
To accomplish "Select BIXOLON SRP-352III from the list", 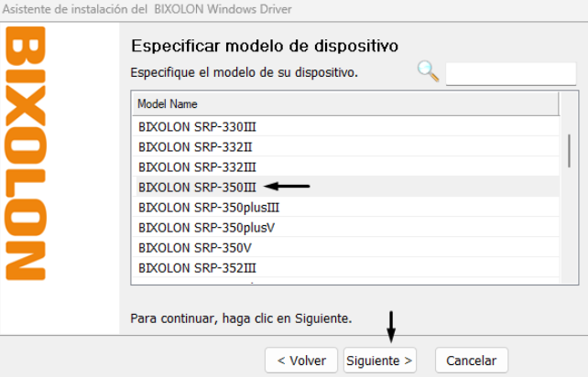I will [345, 268].
